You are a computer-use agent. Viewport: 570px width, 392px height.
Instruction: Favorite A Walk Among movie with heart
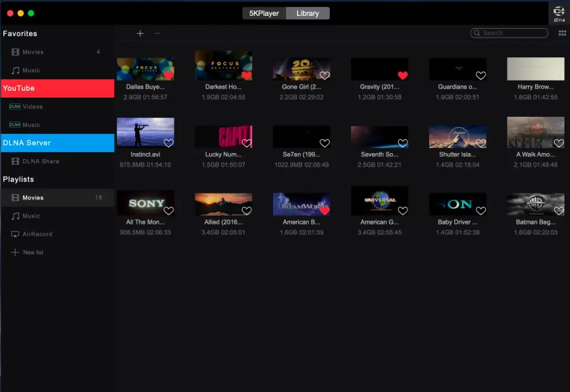click(x=559, y=143)
